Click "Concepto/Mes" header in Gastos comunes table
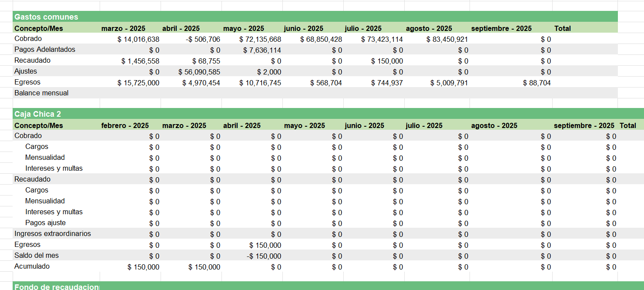The height and width of the screenshot is (290, 644). tap(39, 28)
